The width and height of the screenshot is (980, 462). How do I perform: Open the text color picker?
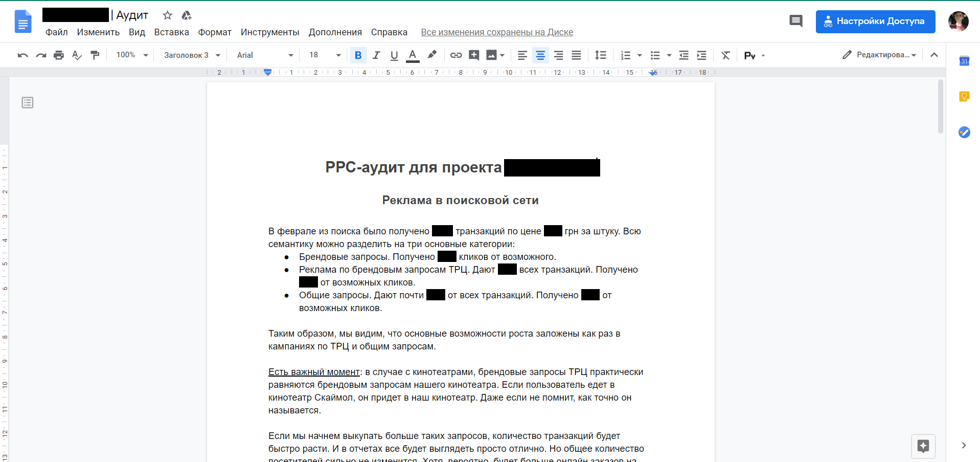(x=413, y=55)
